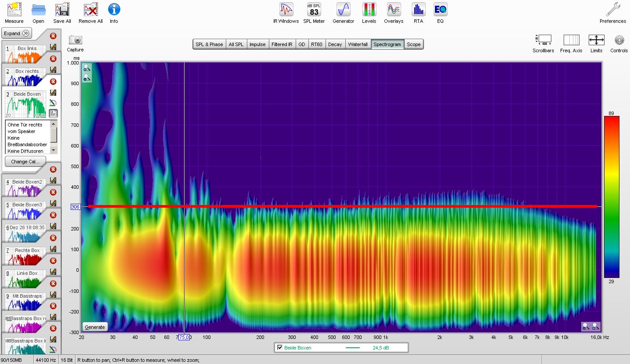Save the Beide Boxen measurement

(53, 92)
